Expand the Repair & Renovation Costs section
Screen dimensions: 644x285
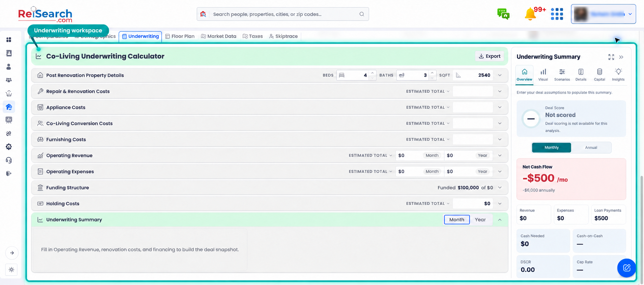pos(500,91)
